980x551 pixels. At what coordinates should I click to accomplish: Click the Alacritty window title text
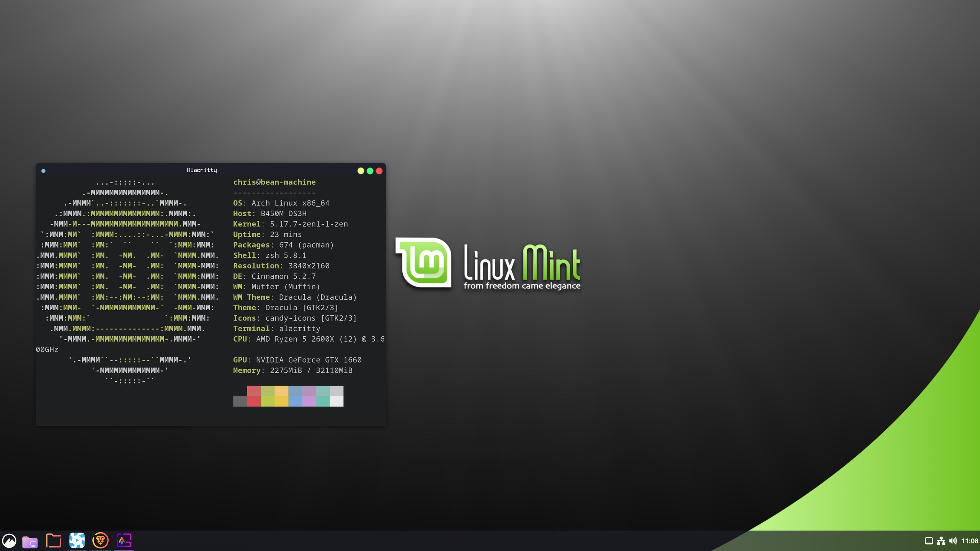coord(202,170)
